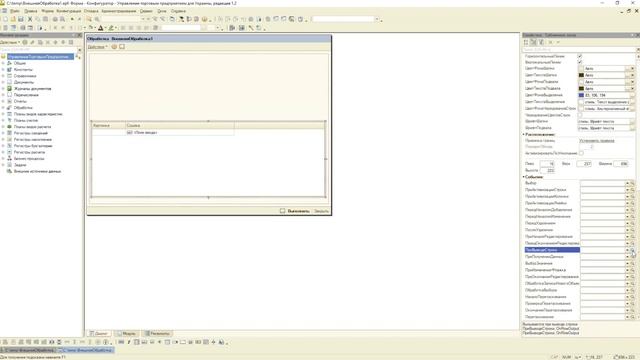This screenshot has width=640, height=360.
Task: Click the dark ЦветТекстаПодвала color swatch
Action: [x=581, y=88]
